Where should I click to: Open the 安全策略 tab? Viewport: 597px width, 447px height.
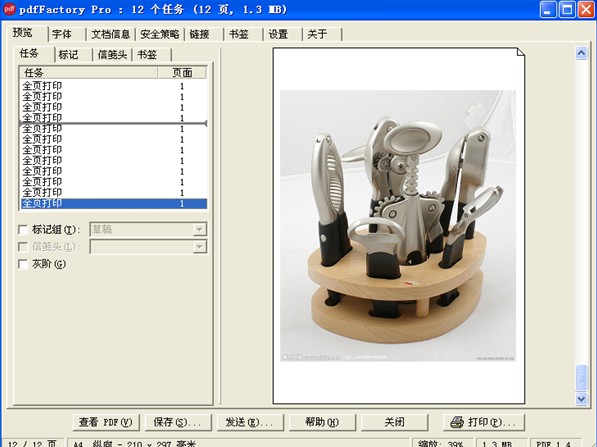pos(160,34)
